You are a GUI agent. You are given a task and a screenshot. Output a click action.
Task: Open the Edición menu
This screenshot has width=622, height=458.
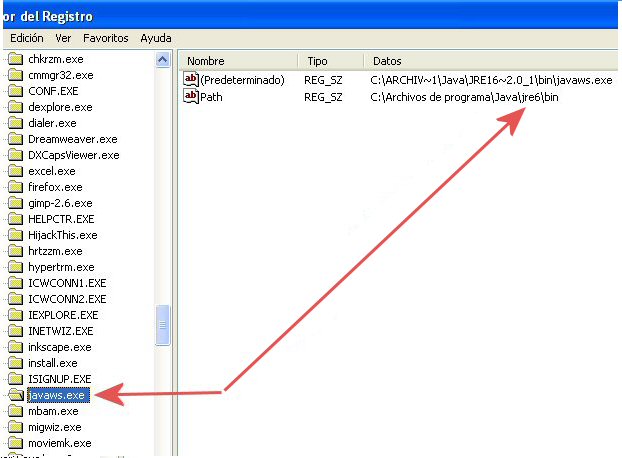[27, 38]
